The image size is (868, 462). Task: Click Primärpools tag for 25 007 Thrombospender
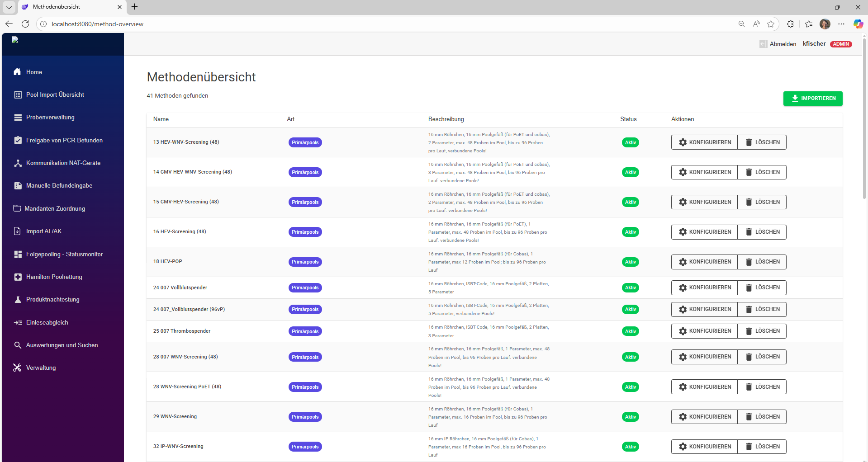click(x=305, y=331)
